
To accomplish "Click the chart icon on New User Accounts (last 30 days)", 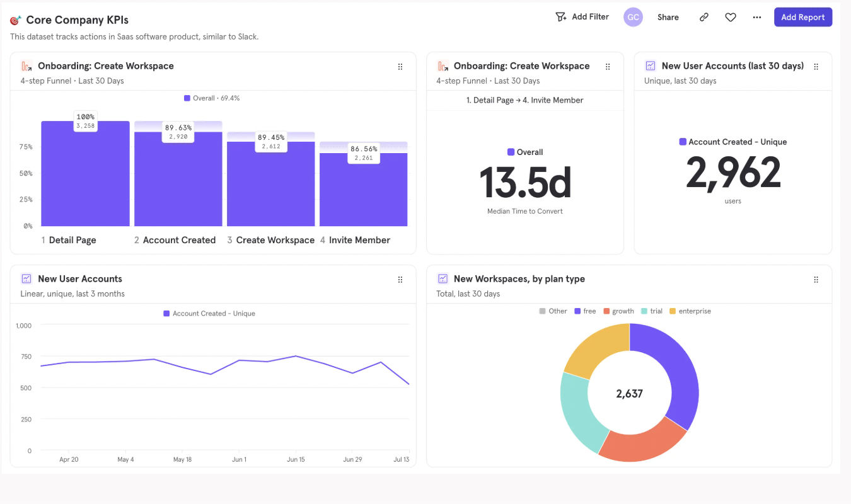I will tap(650, 66).
